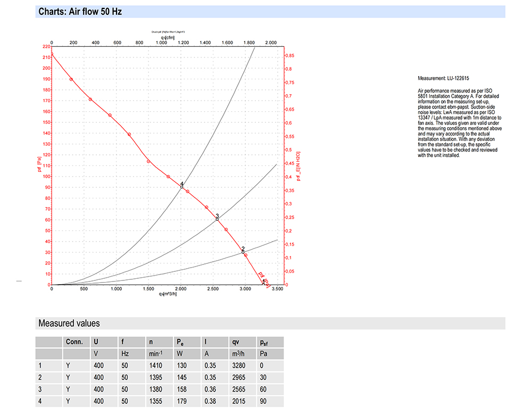The height and width of the screenshot is (415, 532).
Task: Click the red curve's starting marker at zero airflow
Action: [x=52, y=54]
